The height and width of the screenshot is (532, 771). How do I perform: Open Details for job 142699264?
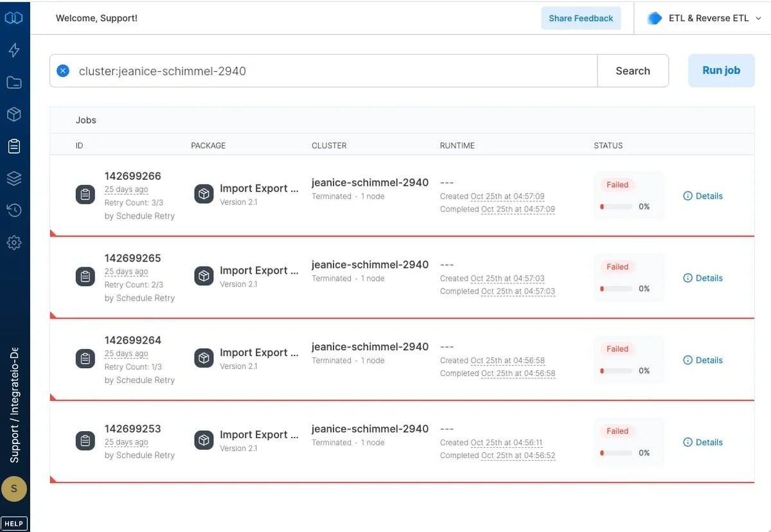click(x=703, y=360)
